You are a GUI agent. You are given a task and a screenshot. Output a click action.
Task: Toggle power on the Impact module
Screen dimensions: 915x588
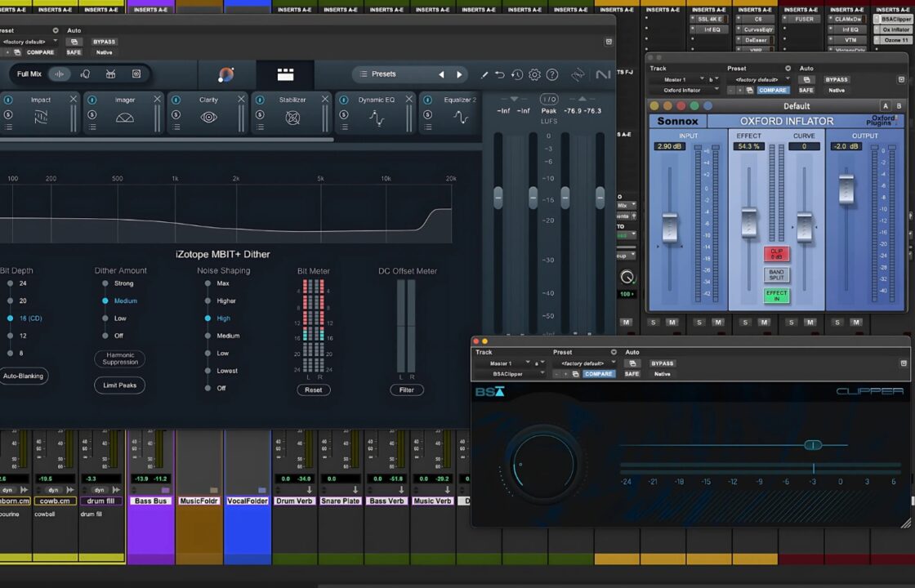coord(8,100)
